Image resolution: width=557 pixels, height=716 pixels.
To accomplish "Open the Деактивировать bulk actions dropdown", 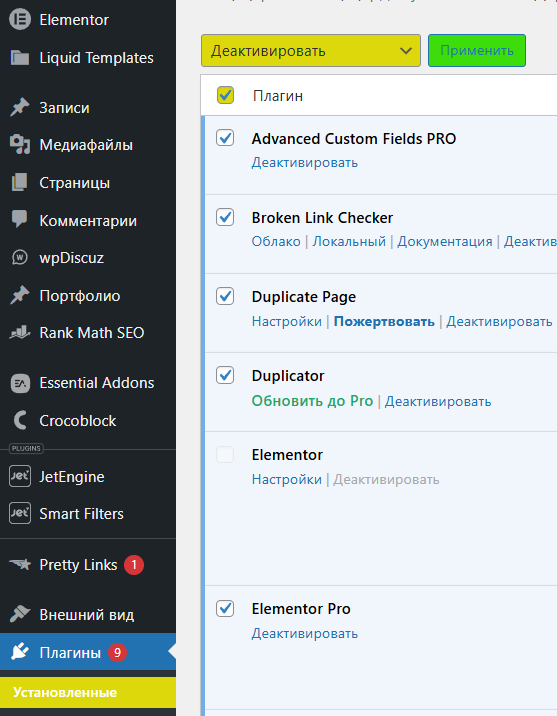I will coord(311,50).
